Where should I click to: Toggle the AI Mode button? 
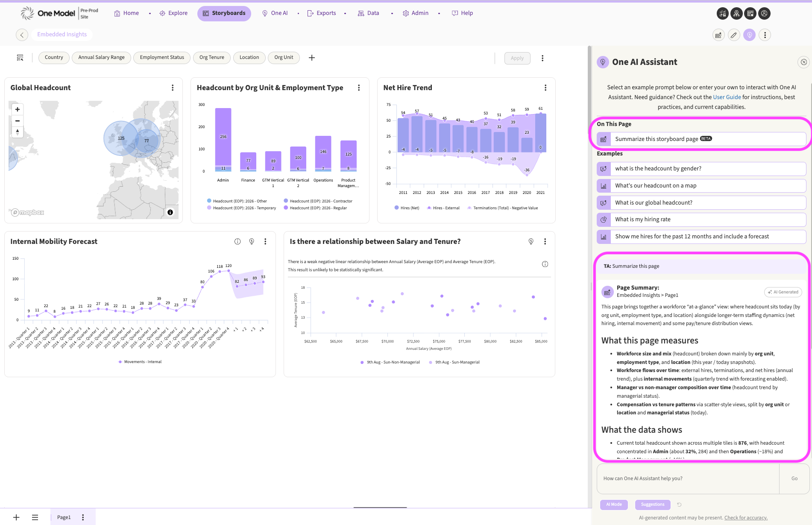pos(614,504)
